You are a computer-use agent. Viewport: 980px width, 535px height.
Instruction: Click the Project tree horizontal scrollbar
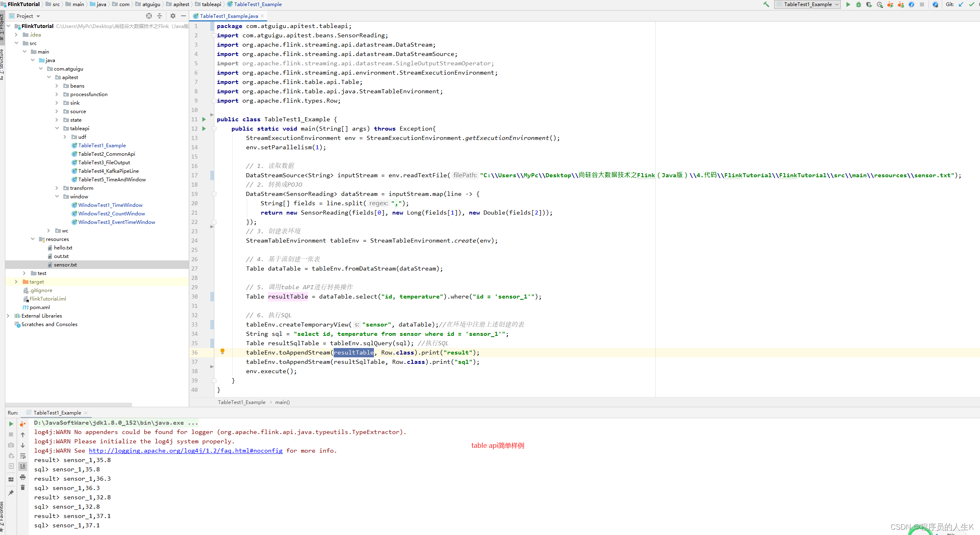pos(69,404)
